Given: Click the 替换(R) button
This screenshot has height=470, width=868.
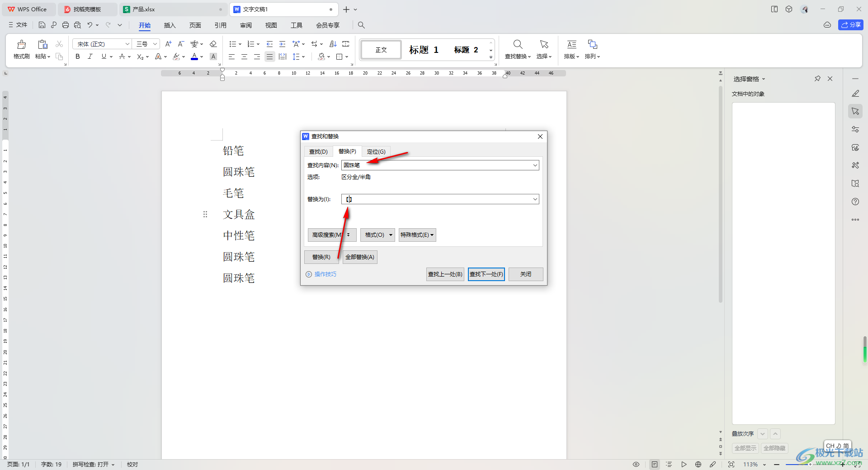Looking at the screenshot, I should click(x=321, y=257).
